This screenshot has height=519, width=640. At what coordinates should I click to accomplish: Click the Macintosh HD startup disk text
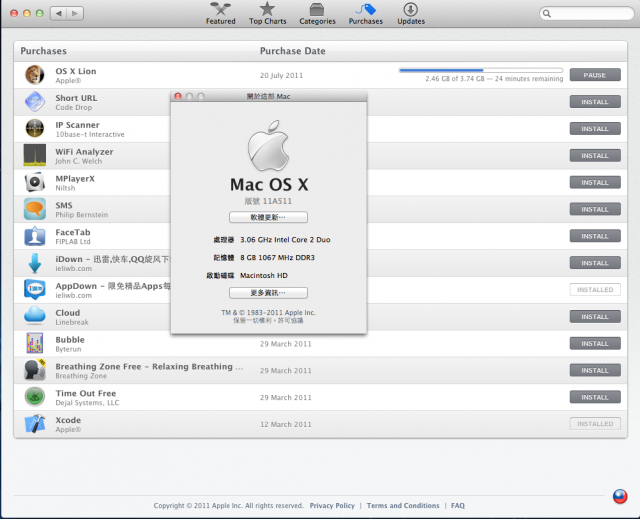click(x=264, y=275)
